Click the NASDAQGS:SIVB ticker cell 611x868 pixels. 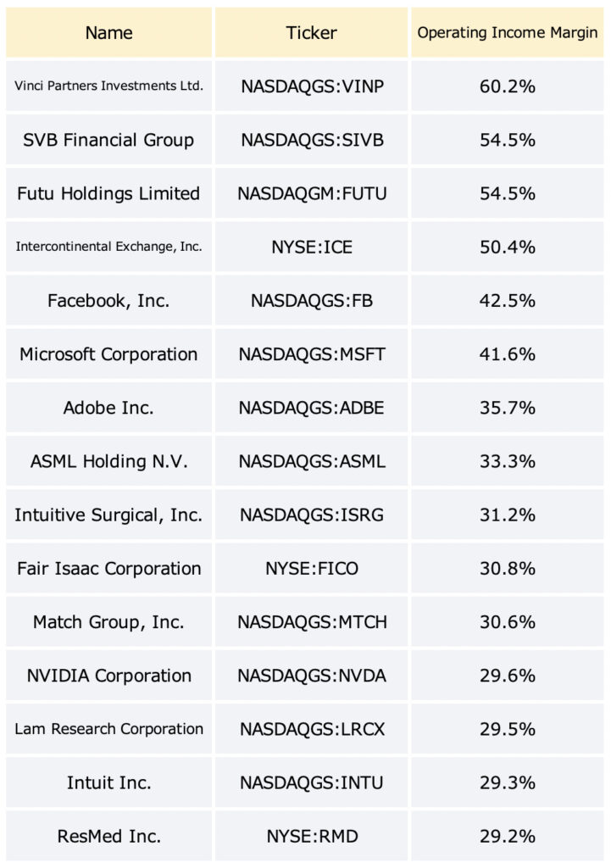312,140
